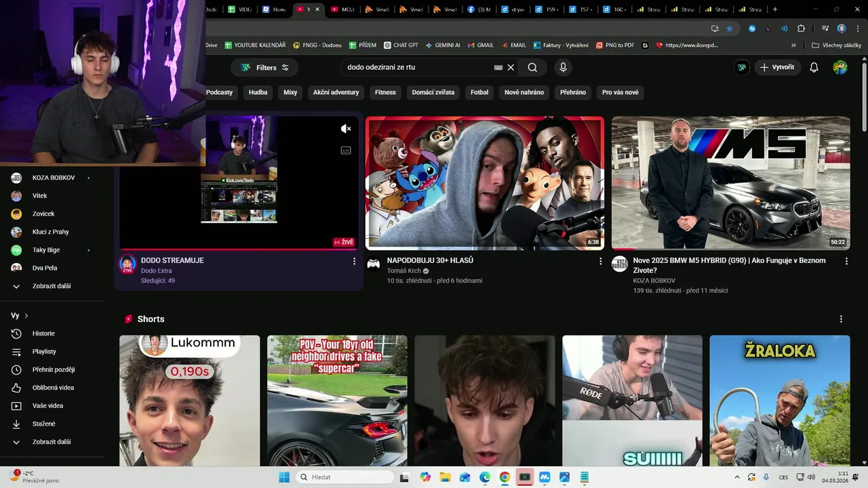The image size is (868, 488).
Task: Select the Pro vás nové chip
Action: pos(620,92)
